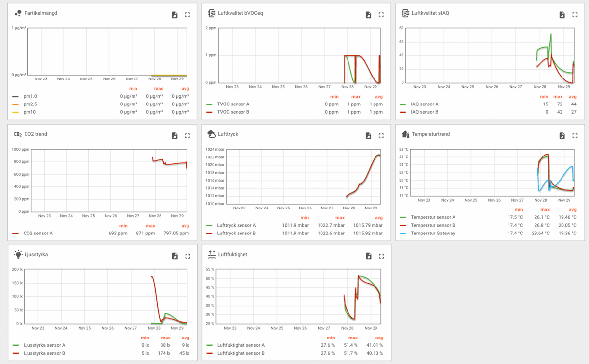The width and height of the screenshot is (589, 364).
Task: Expand Luftkvalitet bVOCeq chart to fullscreen
Action: (381, 15)
